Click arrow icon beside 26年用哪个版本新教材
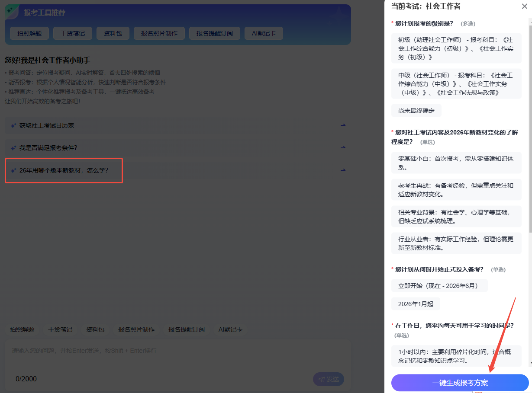This screenshot has height=393, width=532. tap(343, 170)
